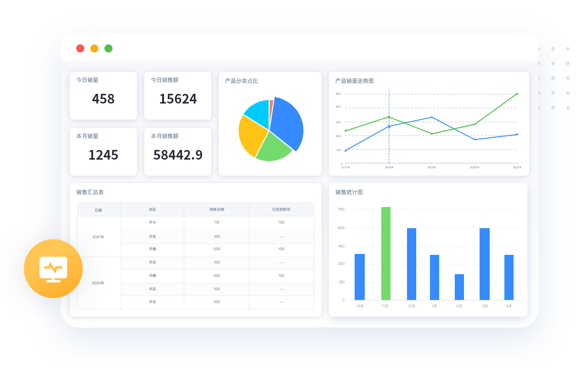The width and height of the screenshot is (588, 368).
Task: Click the 产品销量走势图 panel title
Action: pos(355,81)
